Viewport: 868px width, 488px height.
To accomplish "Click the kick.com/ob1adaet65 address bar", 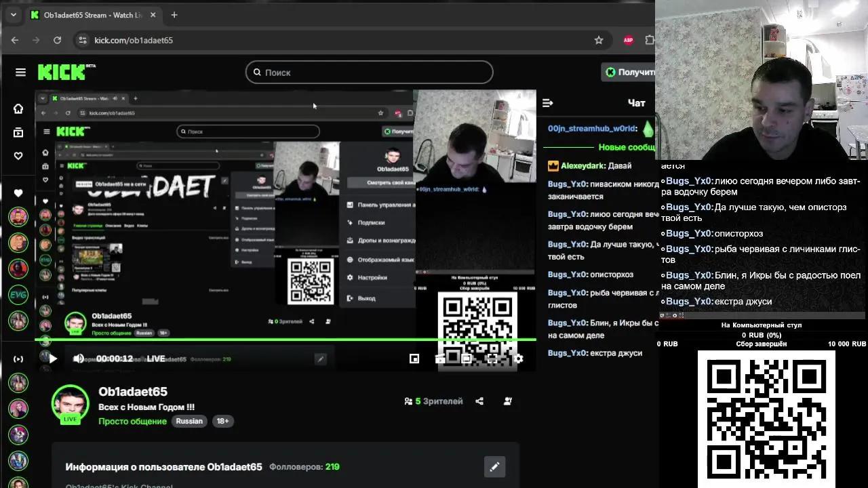I will [x=134, y=40].
